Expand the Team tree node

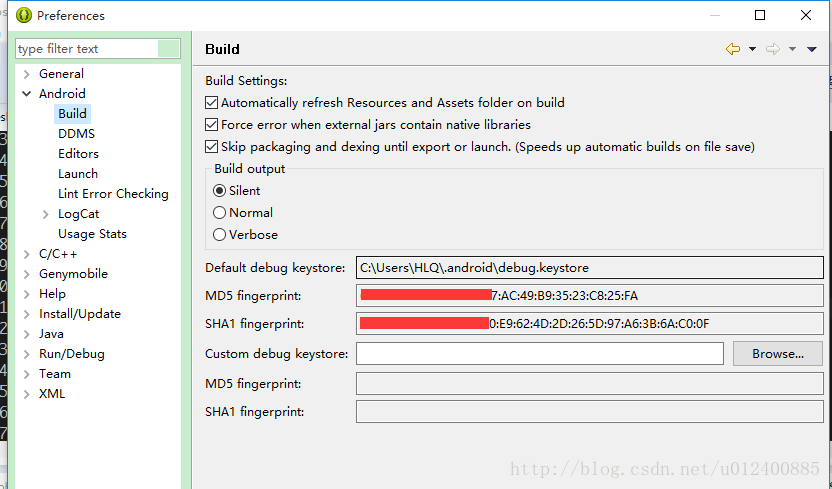click(x=27, y=374)
